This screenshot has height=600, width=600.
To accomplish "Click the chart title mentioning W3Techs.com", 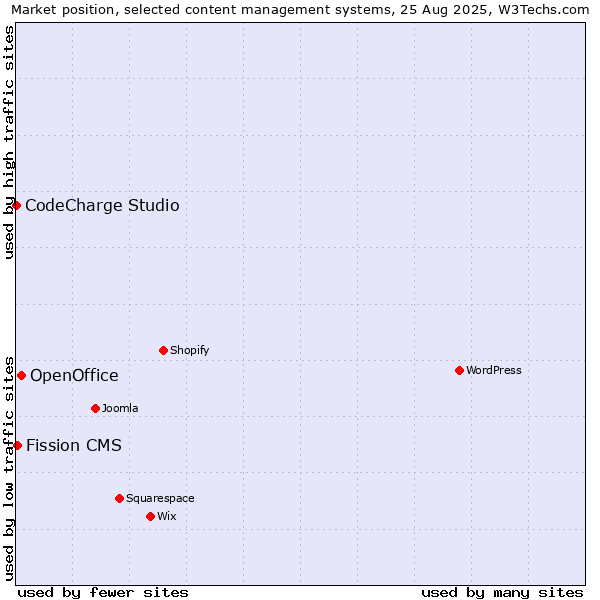I will [x=300, y=10].
